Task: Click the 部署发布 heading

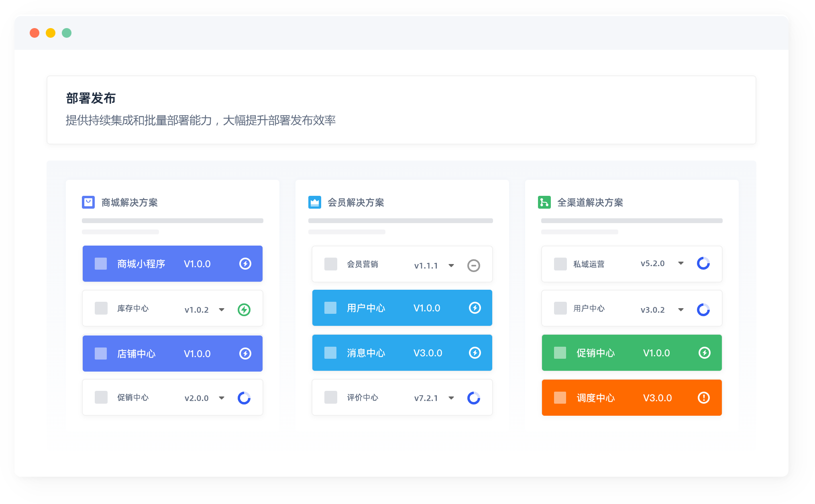Action: coord(90,97)
